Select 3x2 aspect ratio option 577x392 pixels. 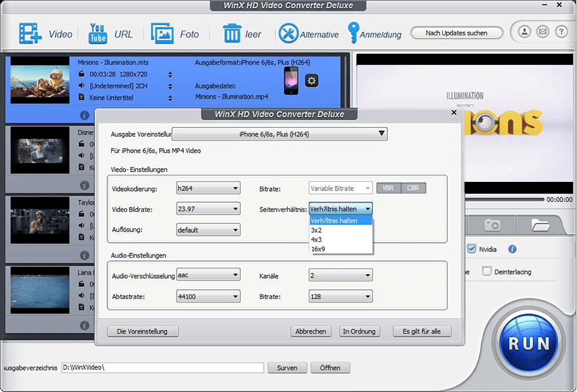point(341,230)
